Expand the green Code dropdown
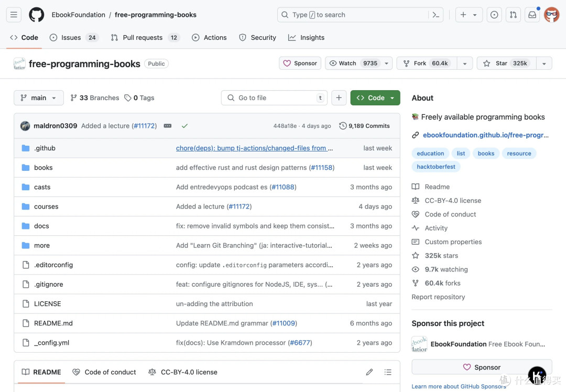Viewport: 566px width, 392px height. click(x=375, y=98)
